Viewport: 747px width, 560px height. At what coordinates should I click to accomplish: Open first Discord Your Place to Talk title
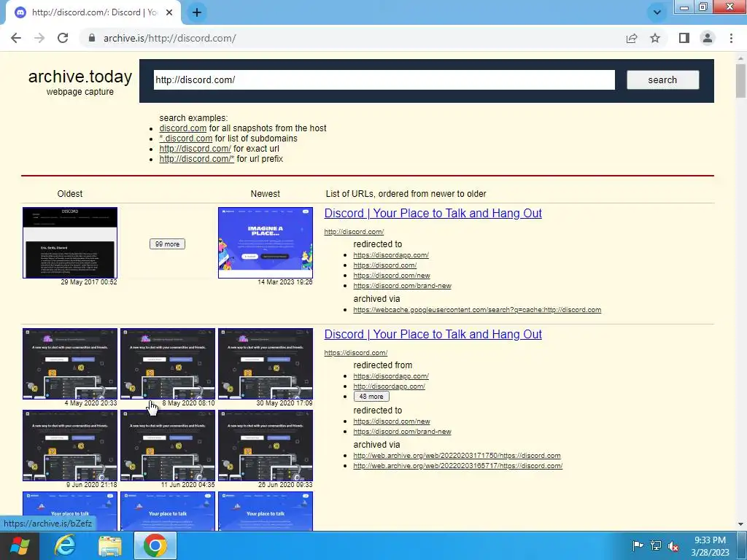(x=433, y=214)
